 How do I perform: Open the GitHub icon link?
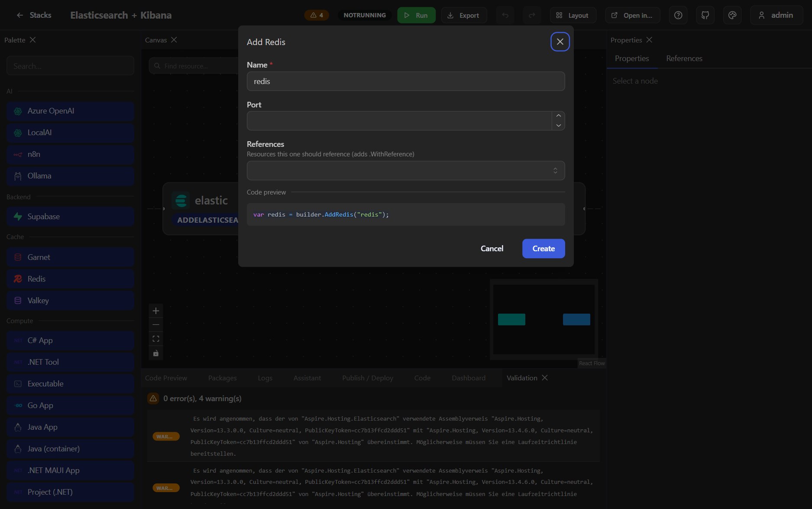[x=705, y=15]
